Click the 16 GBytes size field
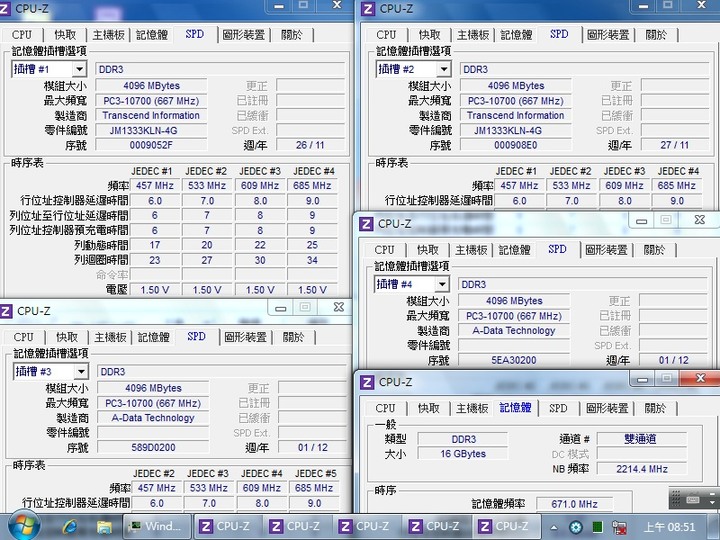 coord(463,454)
